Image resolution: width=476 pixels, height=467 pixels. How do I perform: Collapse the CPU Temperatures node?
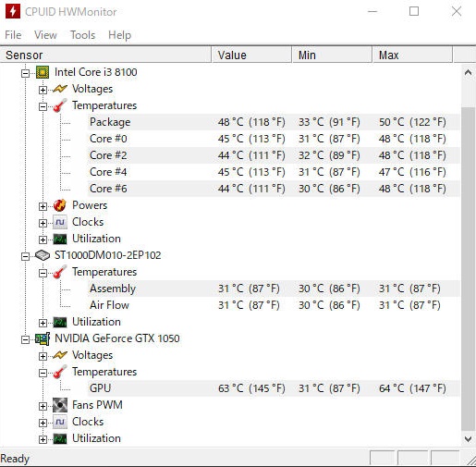[x=43, y=106]
